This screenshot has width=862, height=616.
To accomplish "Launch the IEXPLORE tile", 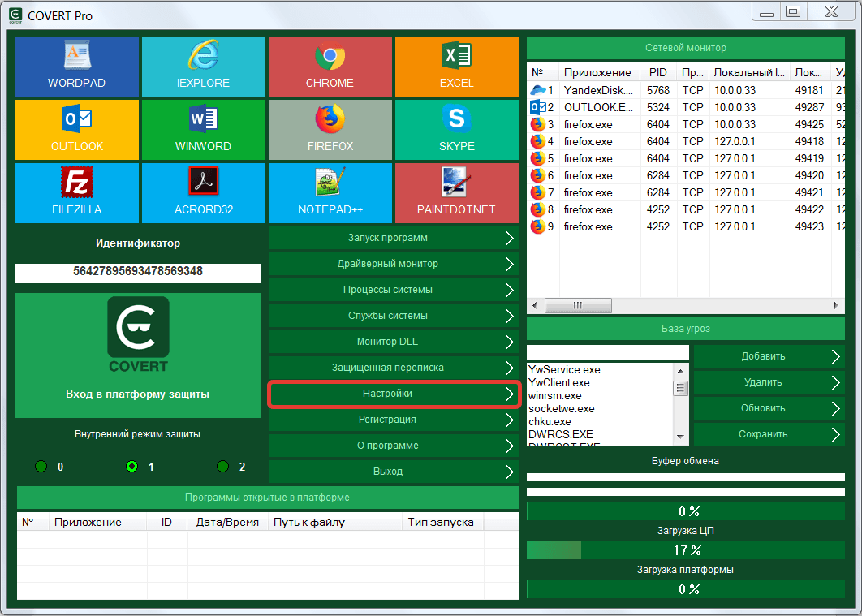I will coord(204,67).
